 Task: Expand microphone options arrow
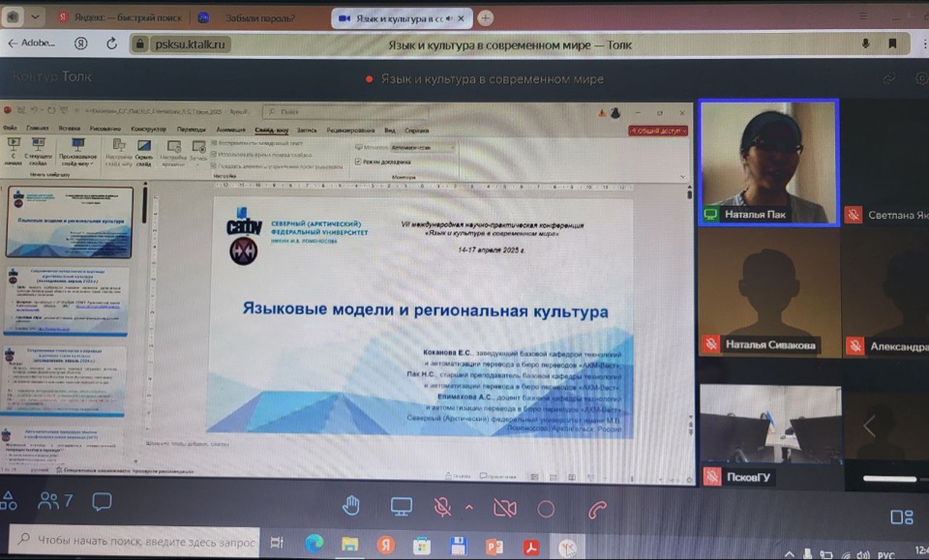pyautogui.click(x=469, y=506)
